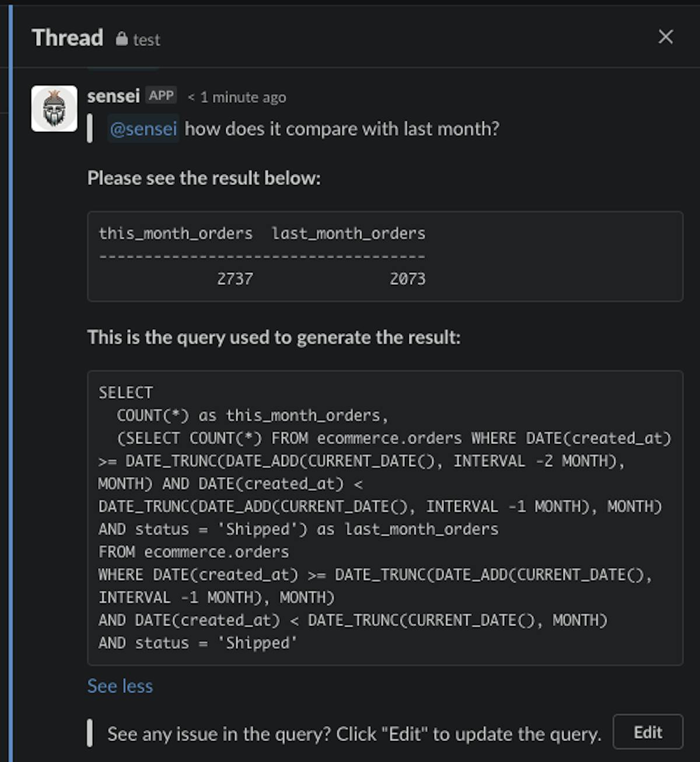Click the SELECT keyword in SQL block
Viewport: 700px width, 762px height.
(125, 393)
